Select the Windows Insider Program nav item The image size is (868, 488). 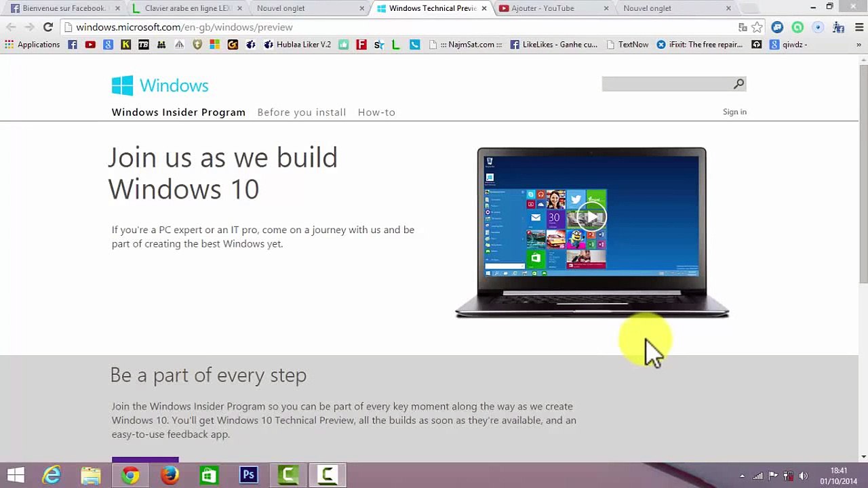pos(178,113)
